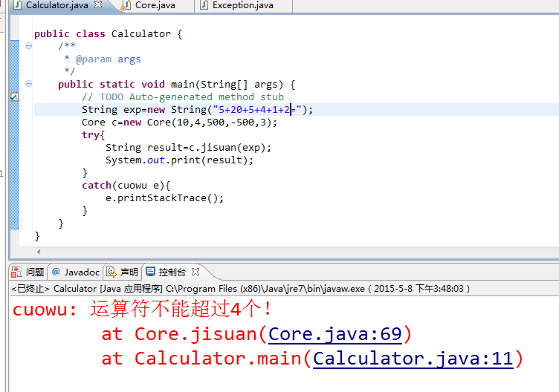Select the 控制台 (Console) view tab

[172, 272]
